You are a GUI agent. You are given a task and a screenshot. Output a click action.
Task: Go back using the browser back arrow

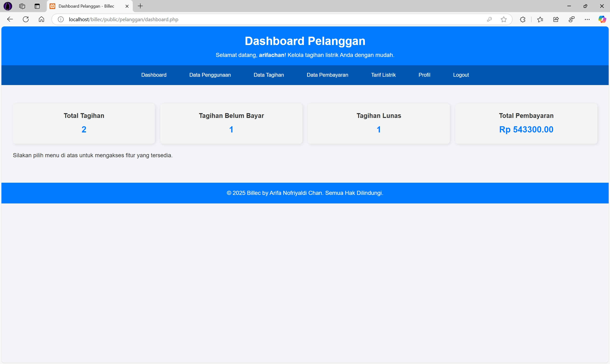coord(10,19)
